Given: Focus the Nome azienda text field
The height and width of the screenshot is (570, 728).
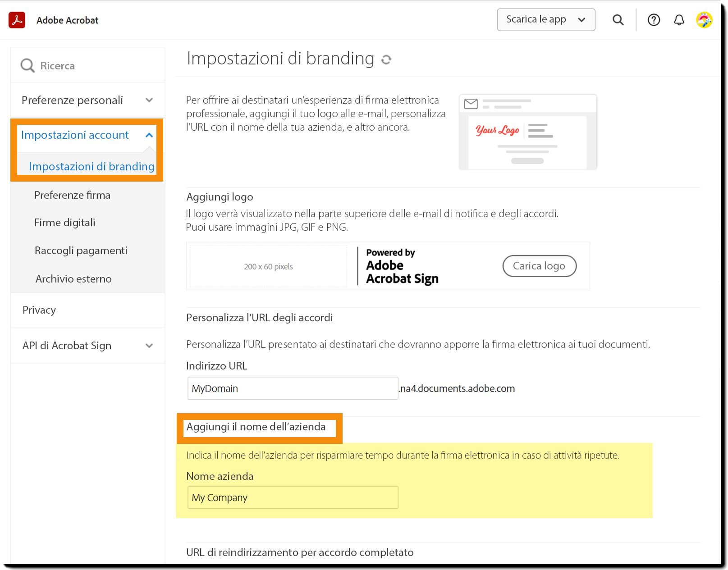Looking at the screenshot, I should [x=293, y=497].
